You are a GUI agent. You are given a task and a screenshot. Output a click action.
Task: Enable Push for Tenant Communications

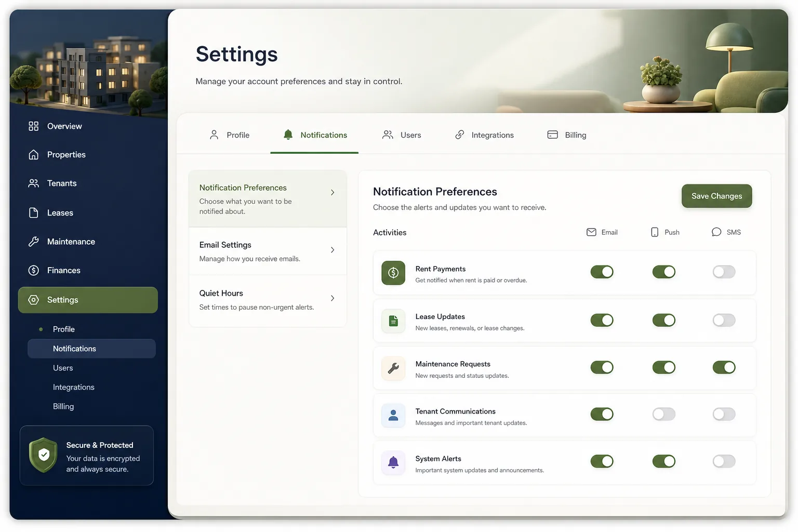[x=664, y=414]
